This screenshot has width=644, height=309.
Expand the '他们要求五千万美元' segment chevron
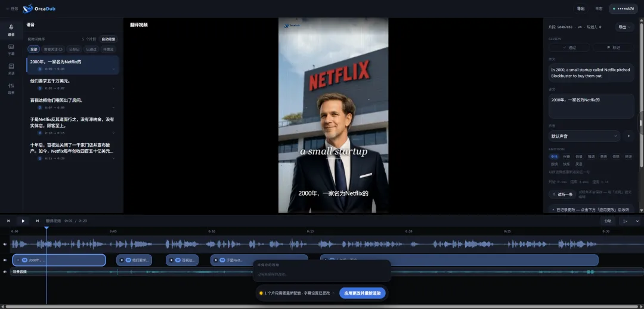tap(114, 88)
